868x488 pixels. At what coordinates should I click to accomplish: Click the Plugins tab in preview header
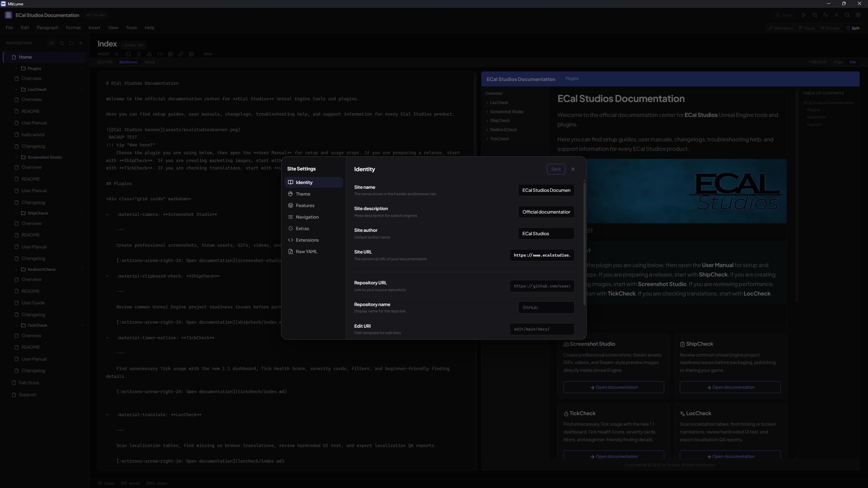pos(572,79)
